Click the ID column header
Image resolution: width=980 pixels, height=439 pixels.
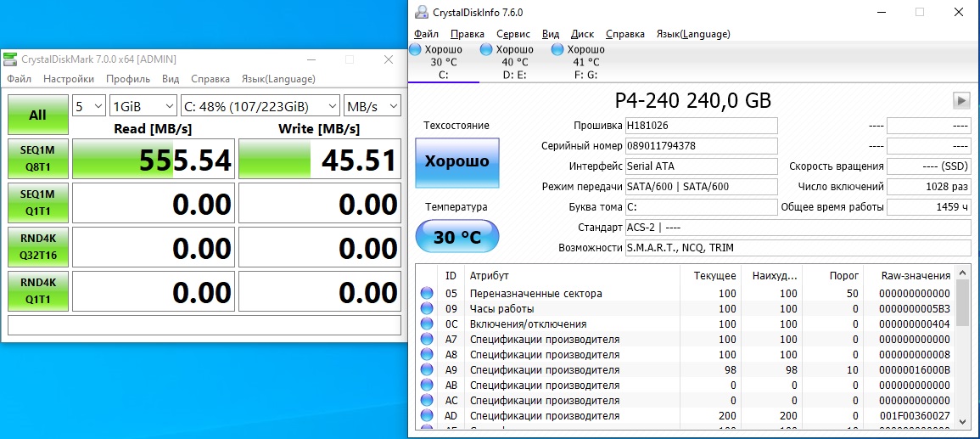451,276
